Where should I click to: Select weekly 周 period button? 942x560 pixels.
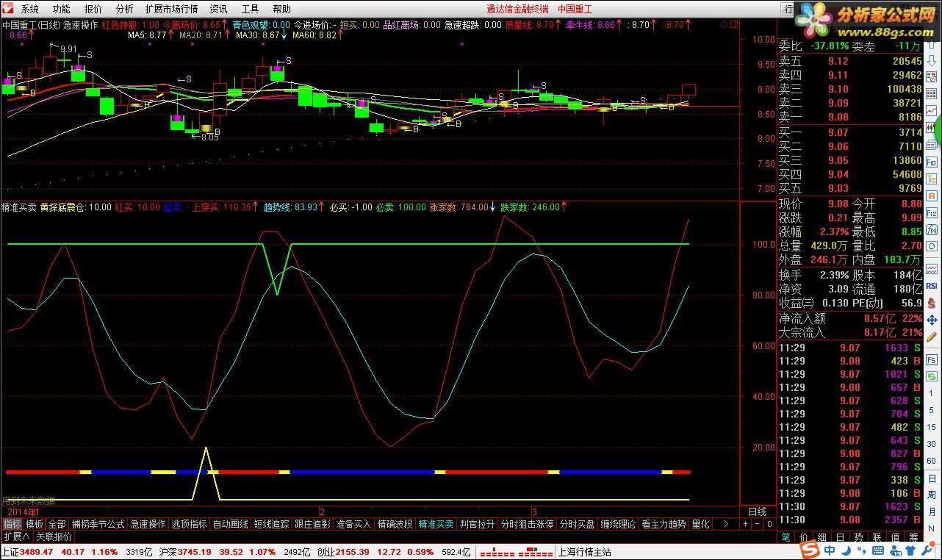point(932,495)
